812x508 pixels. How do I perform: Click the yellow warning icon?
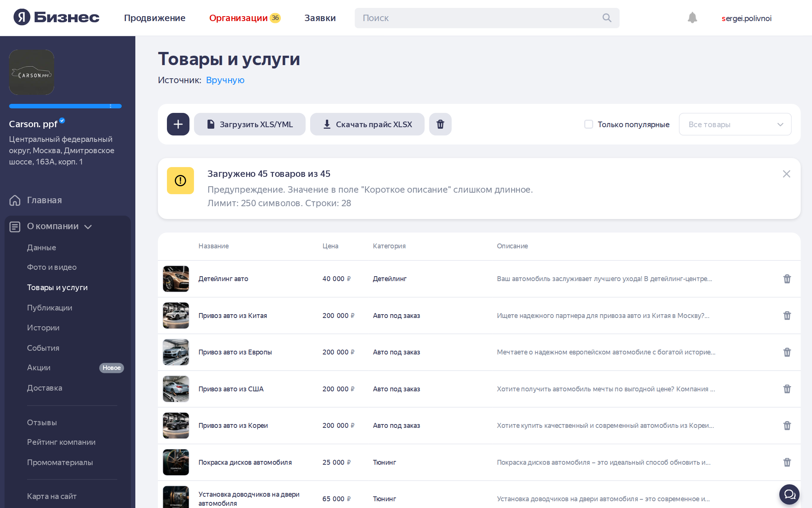pyautogui.click(x=180, y=181)
